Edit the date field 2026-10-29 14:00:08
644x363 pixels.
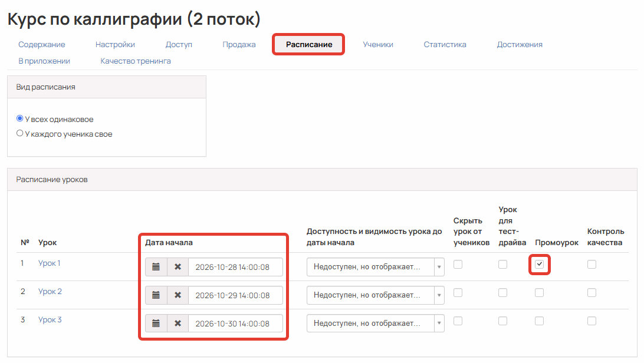coord(235,295)
